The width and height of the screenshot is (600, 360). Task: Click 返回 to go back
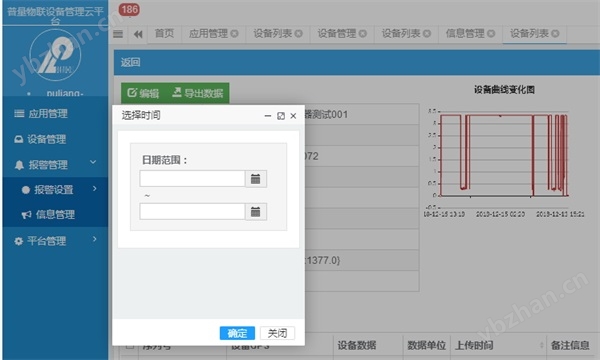click(x=130, y=62)
